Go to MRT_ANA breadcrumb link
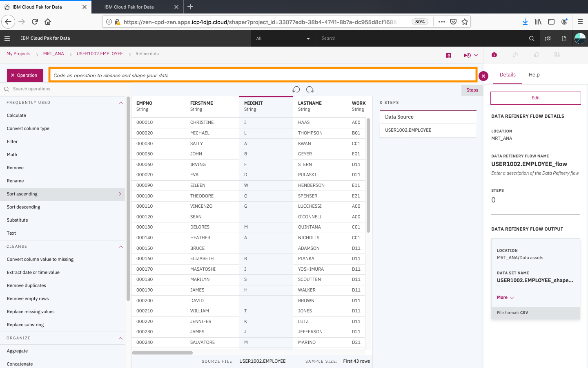588x368 pixels. [53, 54]
